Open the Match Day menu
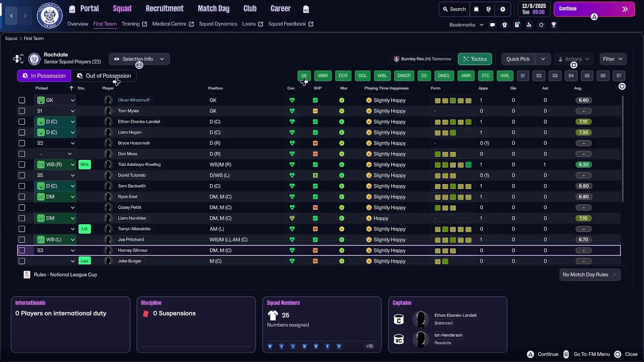Image resolution: width=644 pixels, height=362 pixels. (x=213, y=9)
